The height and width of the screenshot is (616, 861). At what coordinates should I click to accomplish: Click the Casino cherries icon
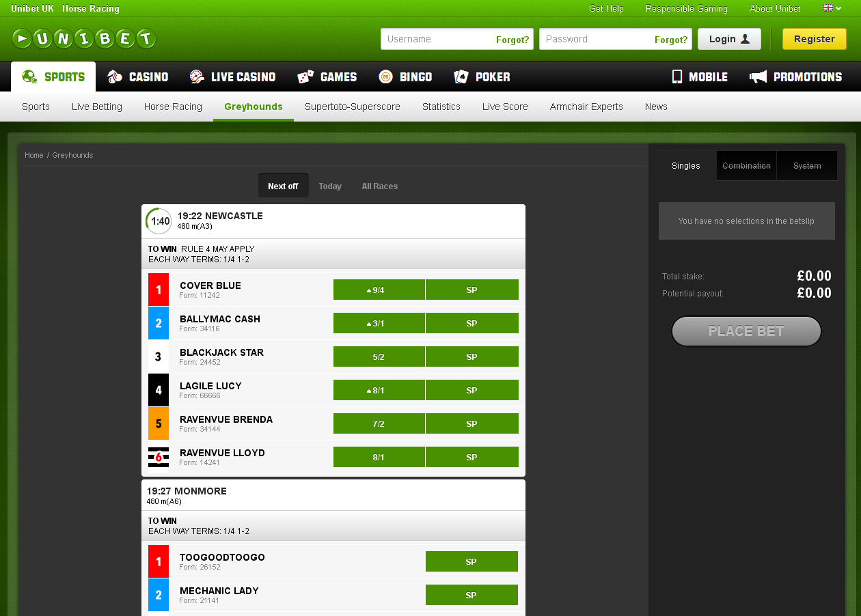click(115, 76)
